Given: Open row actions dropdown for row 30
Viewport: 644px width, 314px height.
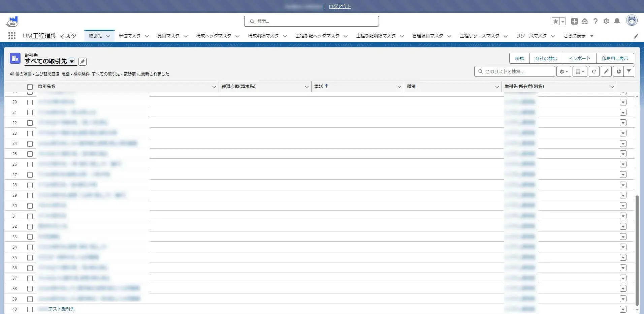Looking at the screenshot, I should 623,206.
